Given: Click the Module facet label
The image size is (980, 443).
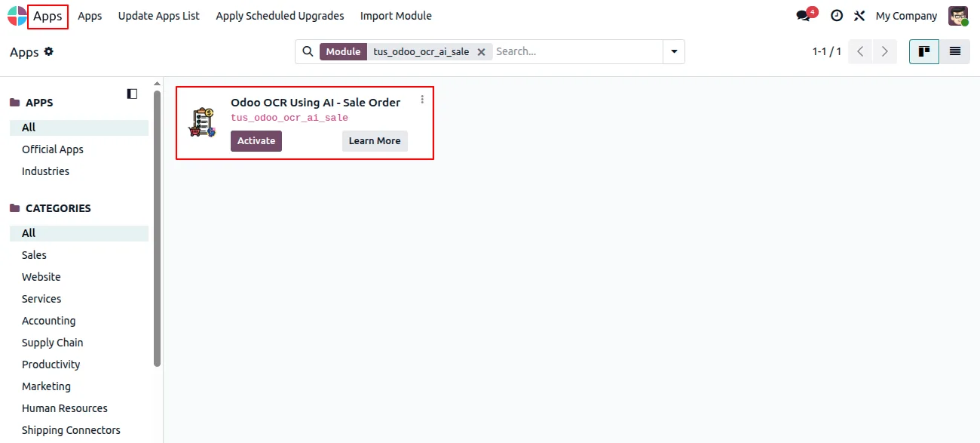Looking at the screenshot, I should (343, 51).
